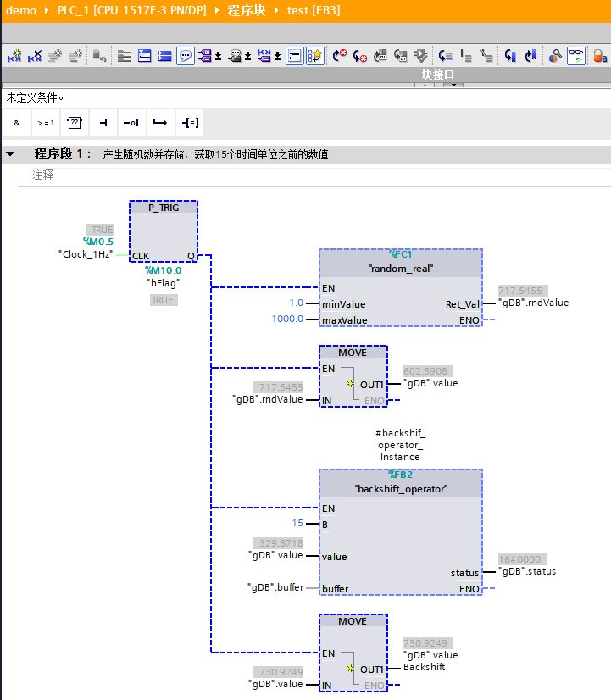Open breadcrumb arrow before '程序块'
This screenshot has width=611, height=700.
click(x=217, y=10)
